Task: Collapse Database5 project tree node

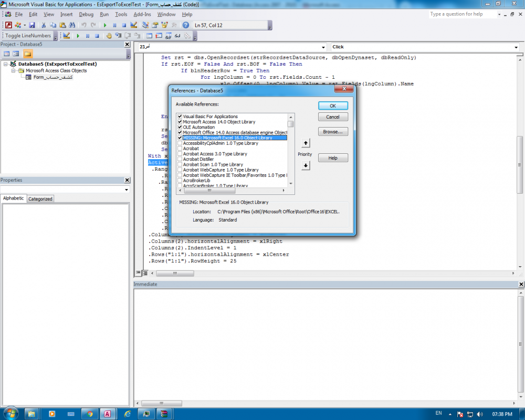Action: click(x=5, y=64)
